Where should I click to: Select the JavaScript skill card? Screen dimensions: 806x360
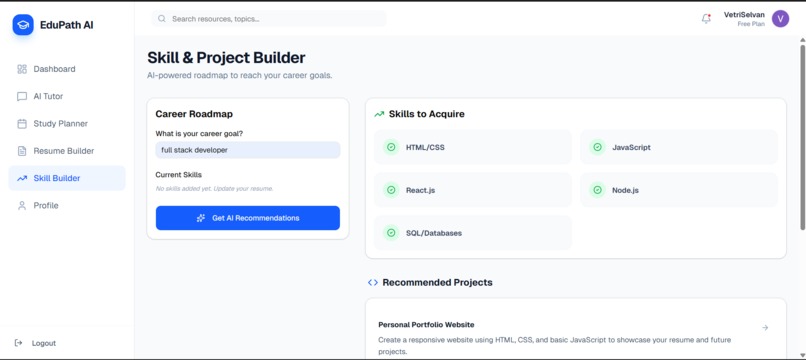679,147
